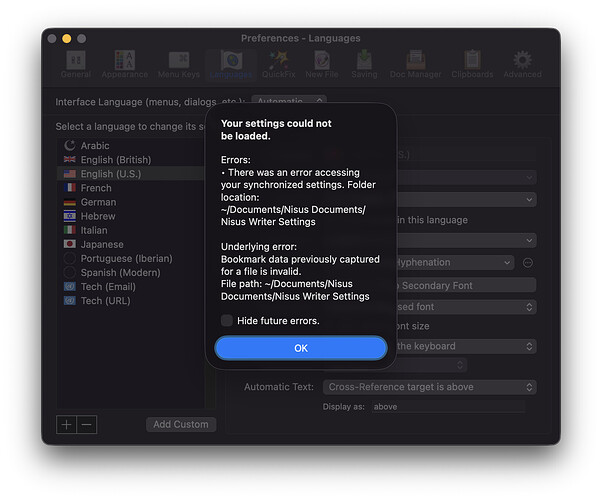602x500 pixels.
Task: Open the dropdown below 'in this language'
Action: 466,240
